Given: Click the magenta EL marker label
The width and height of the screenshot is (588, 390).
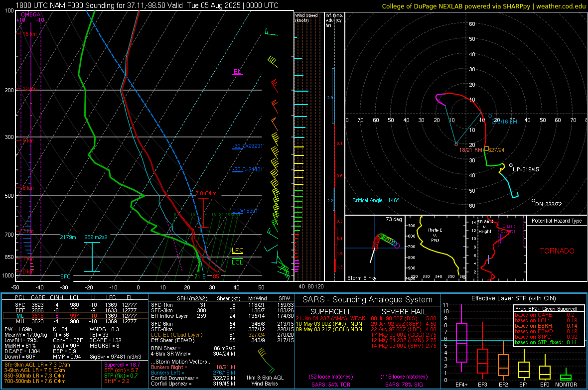Looking at the screenshot, I should click(x=237, y=72).
